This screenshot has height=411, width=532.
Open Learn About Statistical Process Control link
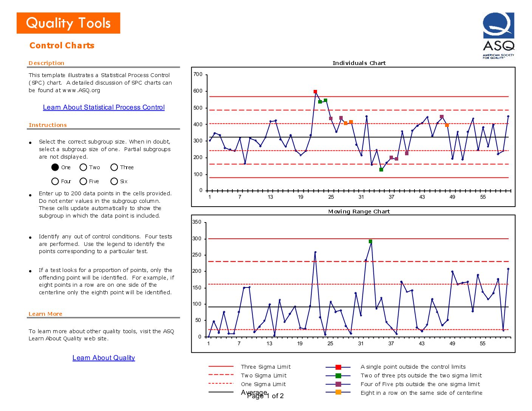(x=104, y=107)
